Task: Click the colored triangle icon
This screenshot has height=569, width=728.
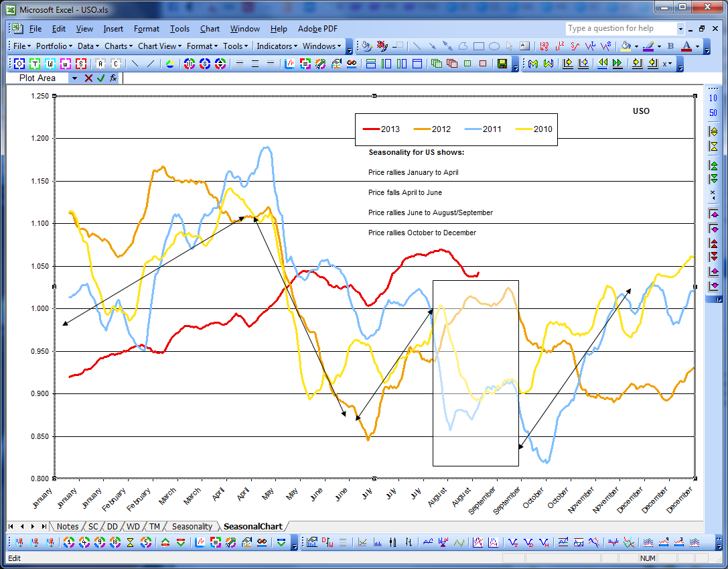Action: [170, 64]
